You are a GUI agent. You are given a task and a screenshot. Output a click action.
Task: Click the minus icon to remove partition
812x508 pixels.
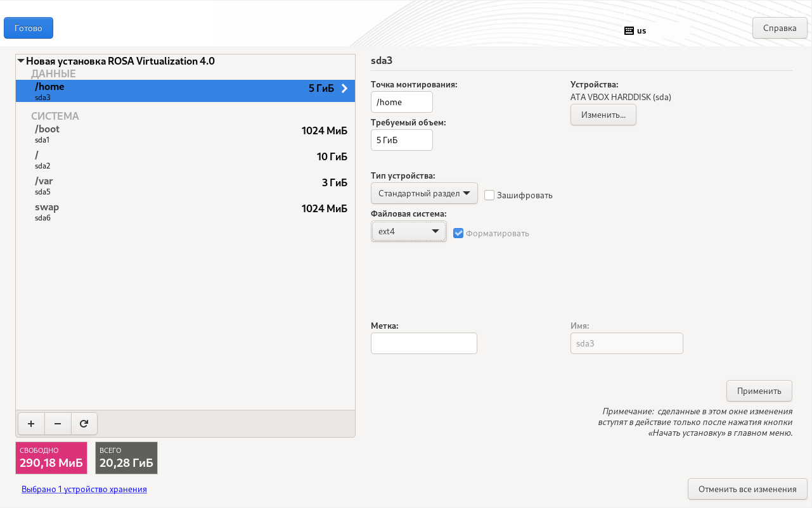coord(58,424)
